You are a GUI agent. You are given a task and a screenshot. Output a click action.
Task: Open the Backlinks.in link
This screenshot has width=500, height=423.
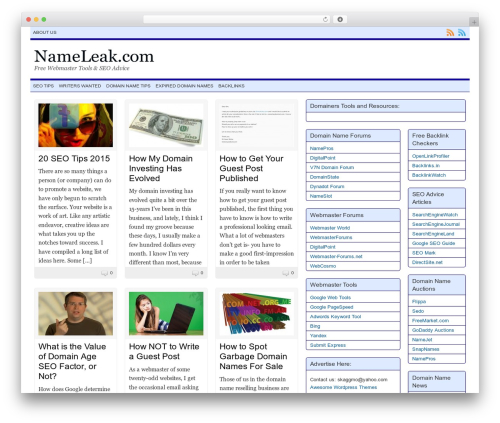click(x=426, y=166)
